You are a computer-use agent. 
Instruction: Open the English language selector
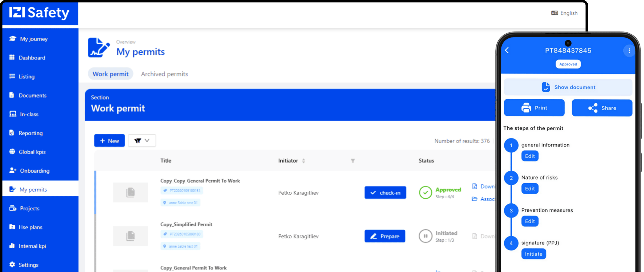click(564, 13)
